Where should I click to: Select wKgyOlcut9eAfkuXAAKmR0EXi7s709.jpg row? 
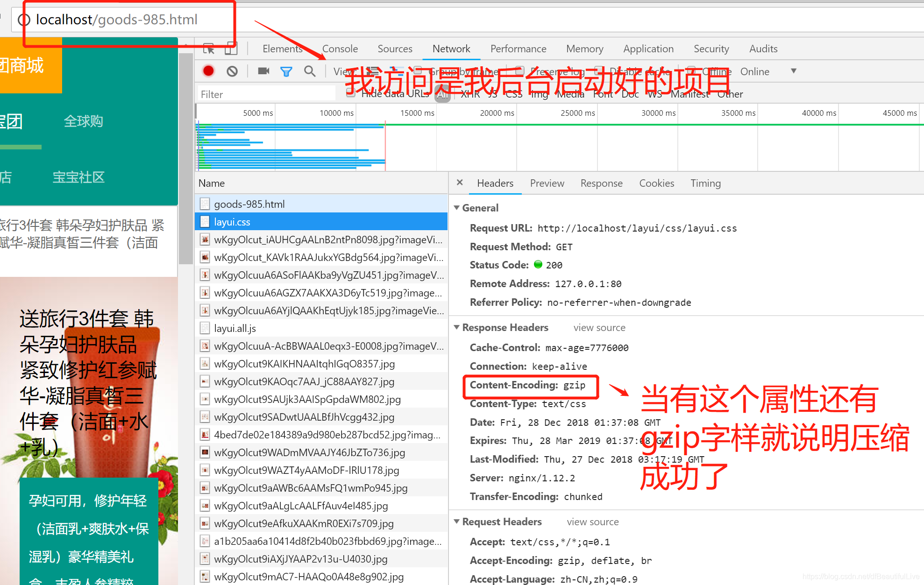pyautogui.click(x=321, y=523)
